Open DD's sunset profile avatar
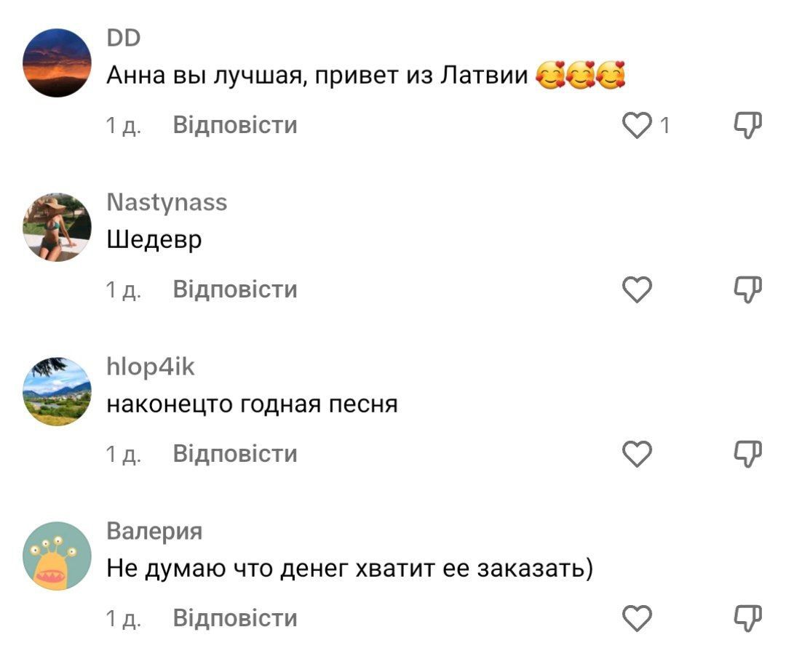786x672 pixels. pyautogui.click(x=57, y=63)
